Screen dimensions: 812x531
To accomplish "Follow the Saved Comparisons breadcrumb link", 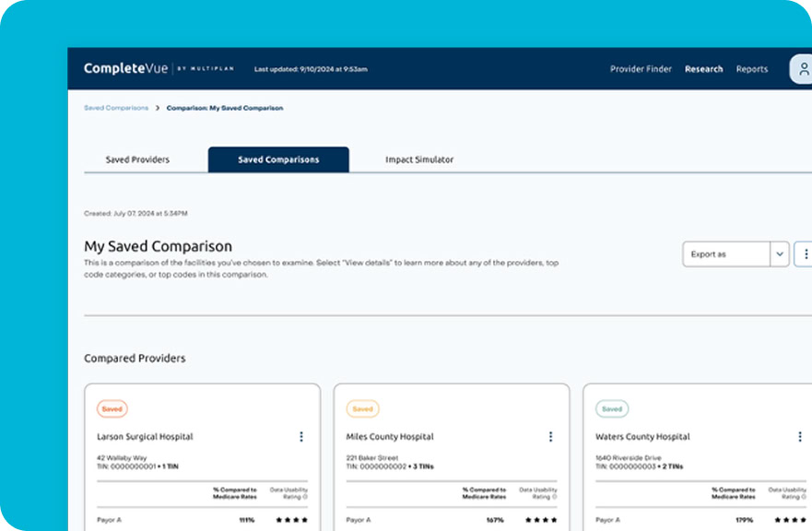I will pyautogui.click(x=116, y=108).
